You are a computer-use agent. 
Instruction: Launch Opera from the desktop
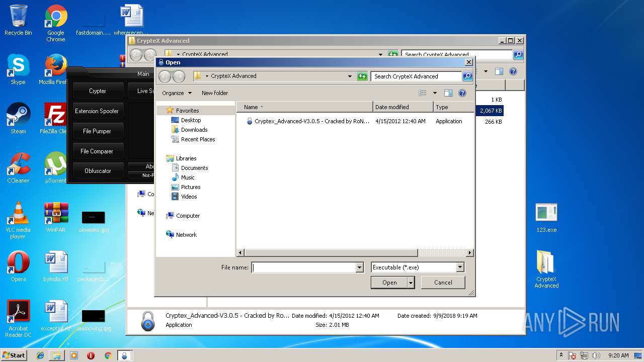(x=18, y=267)
